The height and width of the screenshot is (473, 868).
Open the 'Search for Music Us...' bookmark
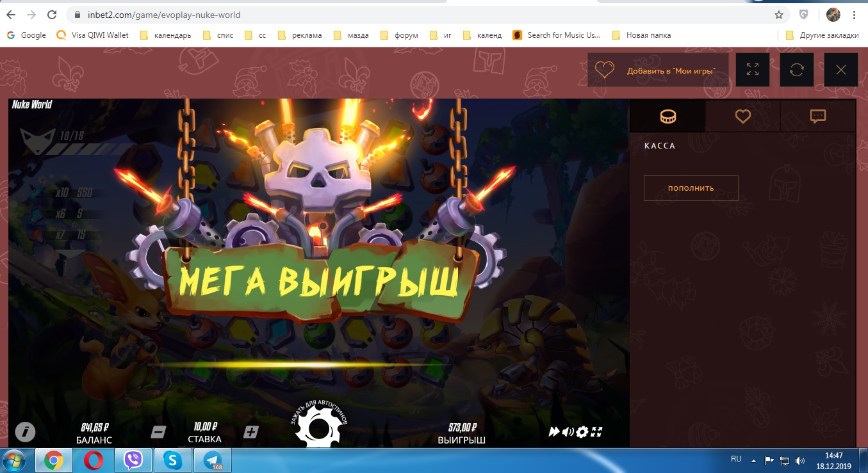pyautogui.click(x=557, y=35)
